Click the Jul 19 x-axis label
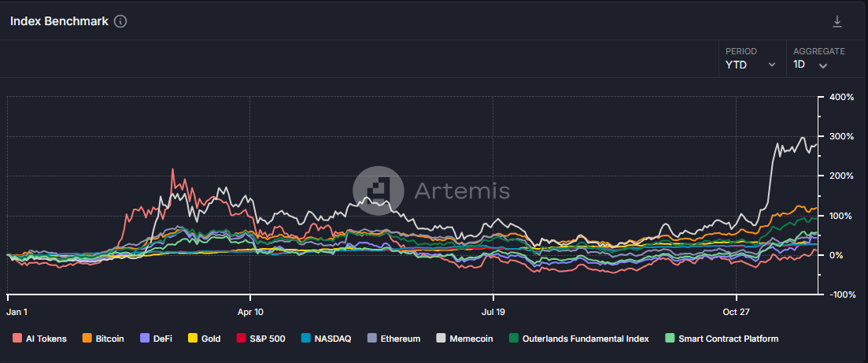The image size is (868, 363). tap(493, 311)
